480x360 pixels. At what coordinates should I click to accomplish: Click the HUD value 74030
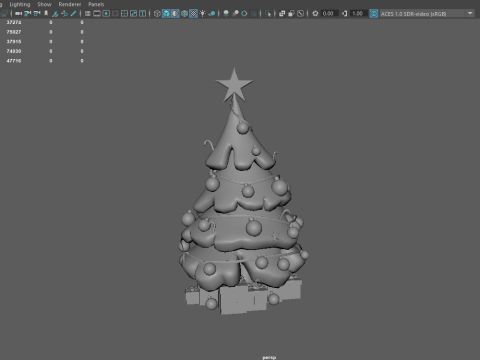[14, 51]
